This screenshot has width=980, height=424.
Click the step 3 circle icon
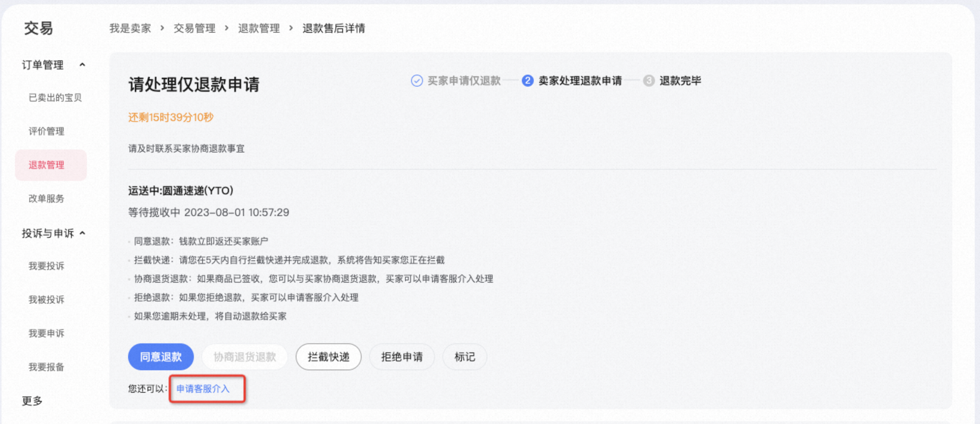[649, 81]
